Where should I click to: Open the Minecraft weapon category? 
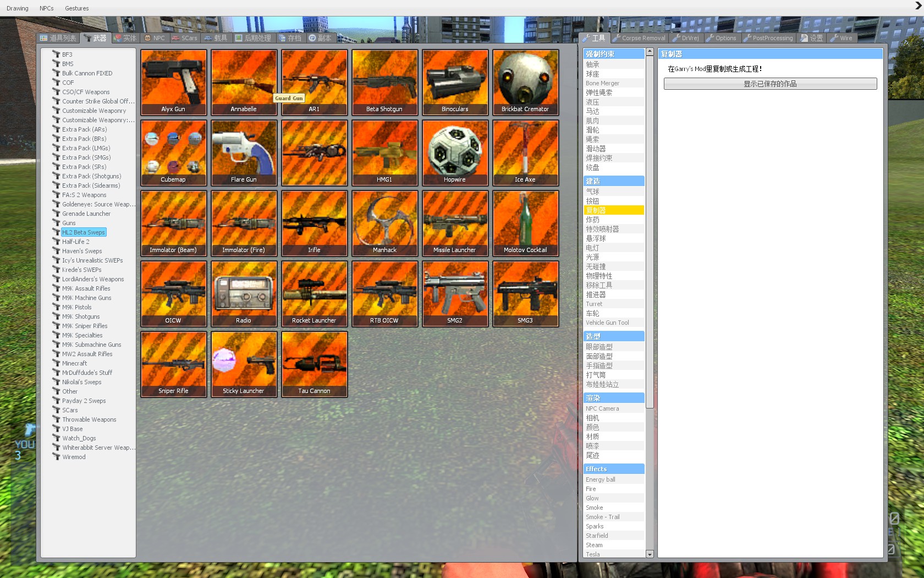click(74, 363)
